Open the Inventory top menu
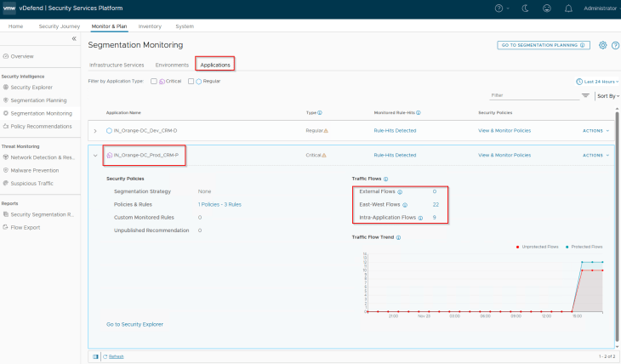The height and width of the screenshot is (364, 621). pos(150,26)
